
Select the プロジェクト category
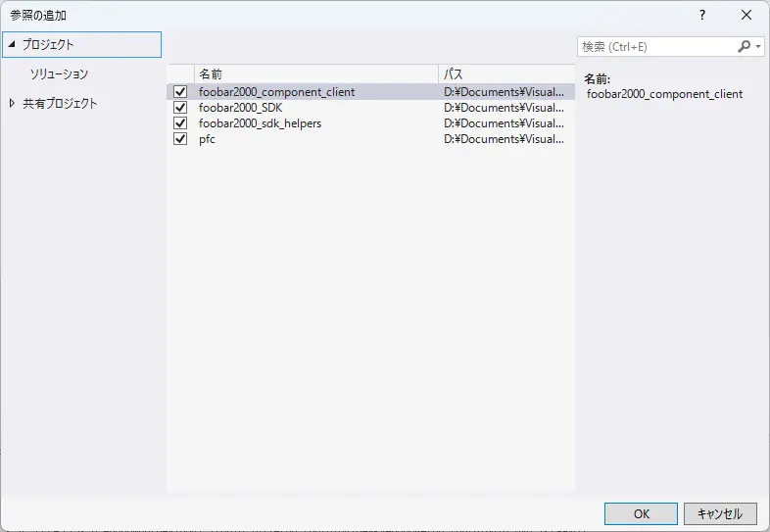coord(81,45)
